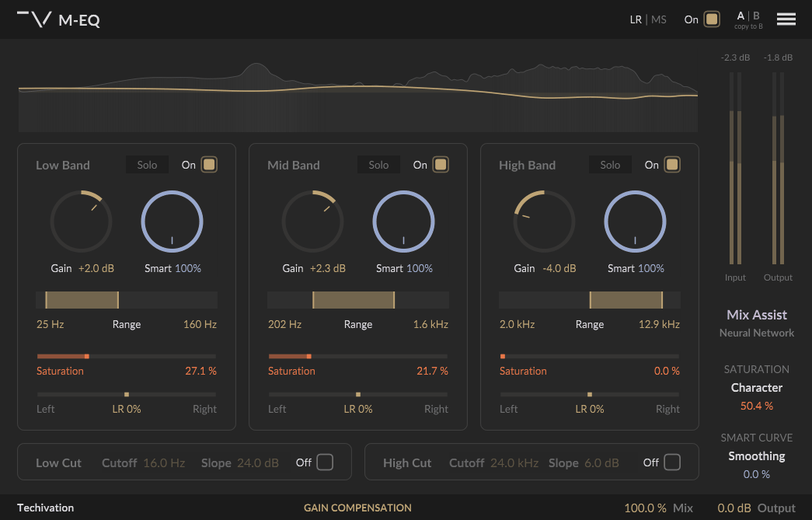Select preset slot B

pos(757,16)
